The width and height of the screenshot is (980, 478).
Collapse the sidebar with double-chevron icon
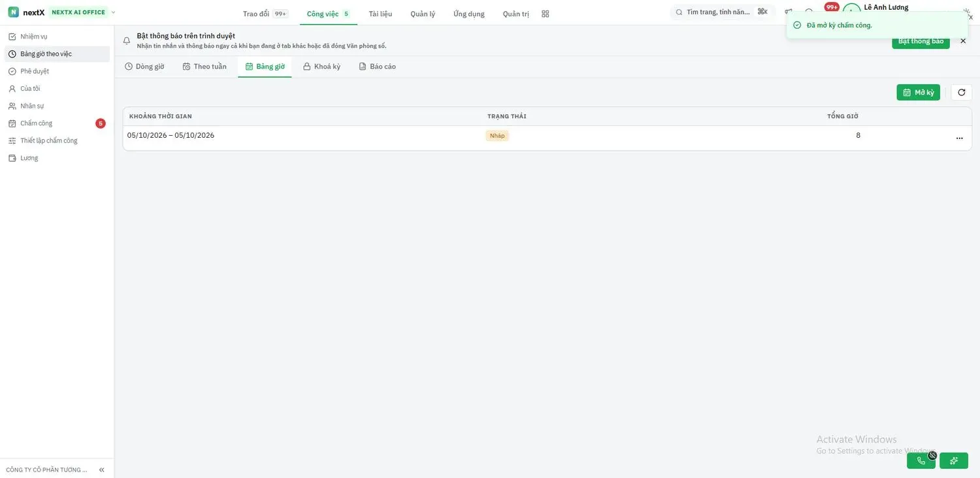click(x=101, y=470)
